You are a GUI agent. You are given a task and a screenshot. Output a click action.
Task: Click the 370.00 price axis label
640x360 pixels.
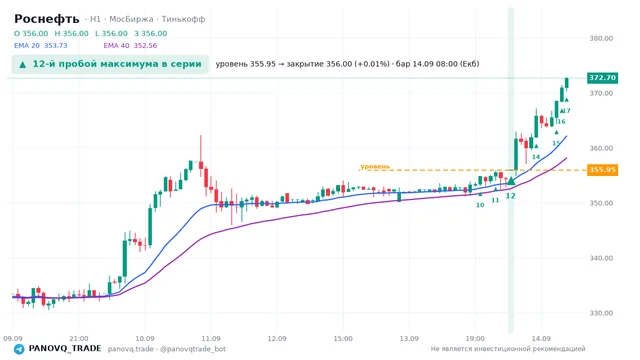[601, 93]
